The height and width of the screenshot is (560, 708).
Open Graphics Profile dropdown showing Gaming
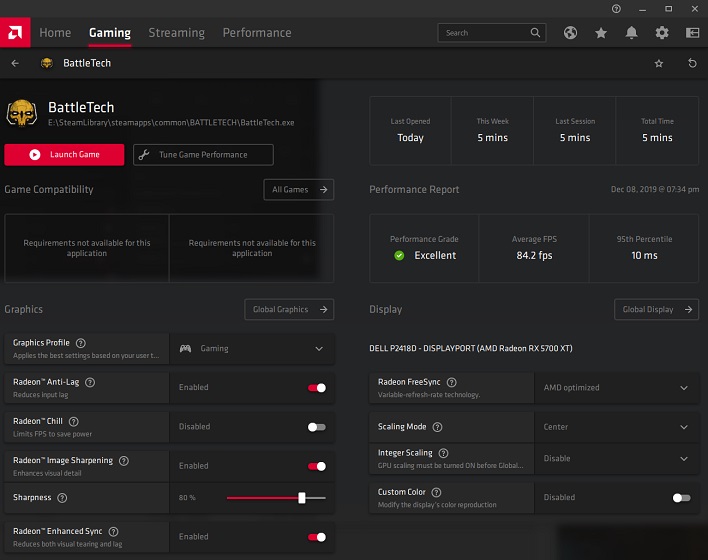[252, 349]
